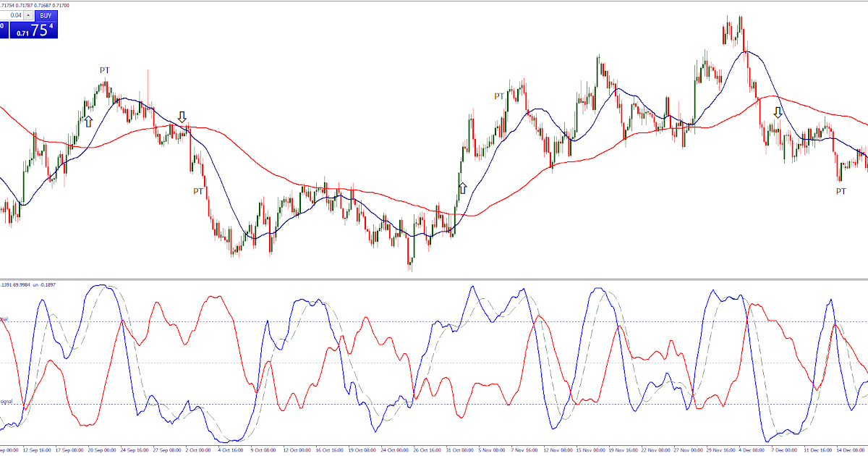868x456 pixels.
Task: Click the 11 Dec 16:00 time axis label
Action: pyautogui.click(x=818, y=450)
